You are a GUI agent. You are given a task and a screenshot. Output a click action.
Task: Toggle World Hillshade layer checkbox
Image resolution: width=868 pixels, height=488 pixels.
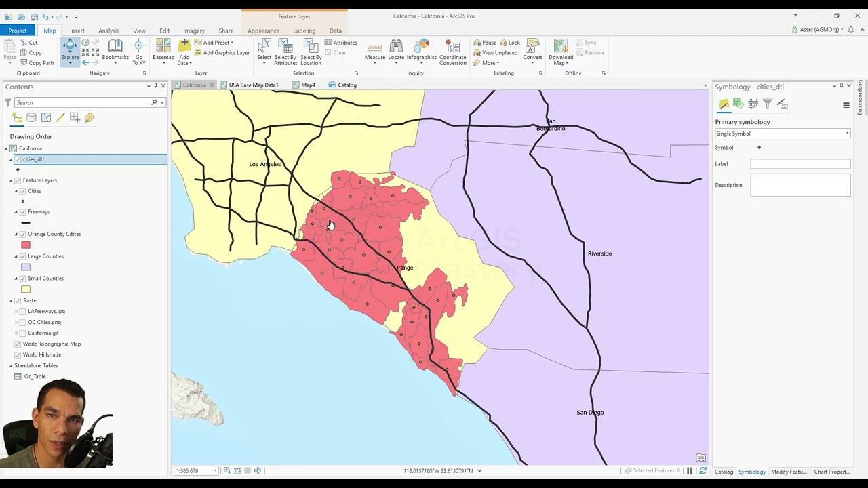pos(18,355)
